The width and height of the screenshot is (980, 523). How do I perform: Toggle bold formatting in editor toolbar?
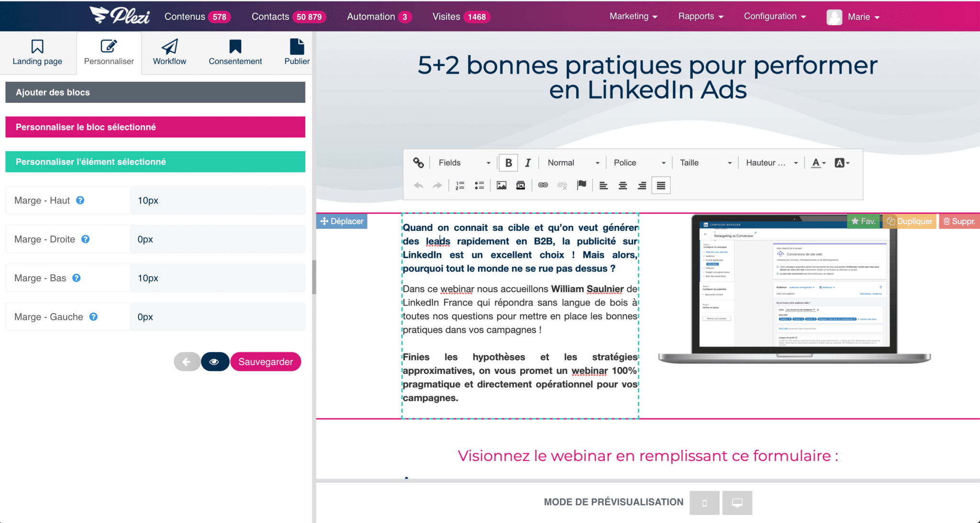click(508, 163)
